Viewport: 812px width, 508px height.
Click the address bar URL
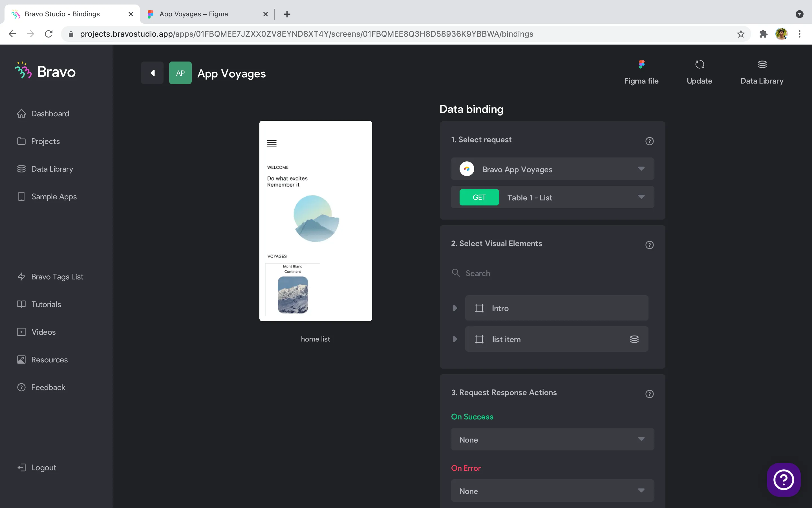point(306,34)
